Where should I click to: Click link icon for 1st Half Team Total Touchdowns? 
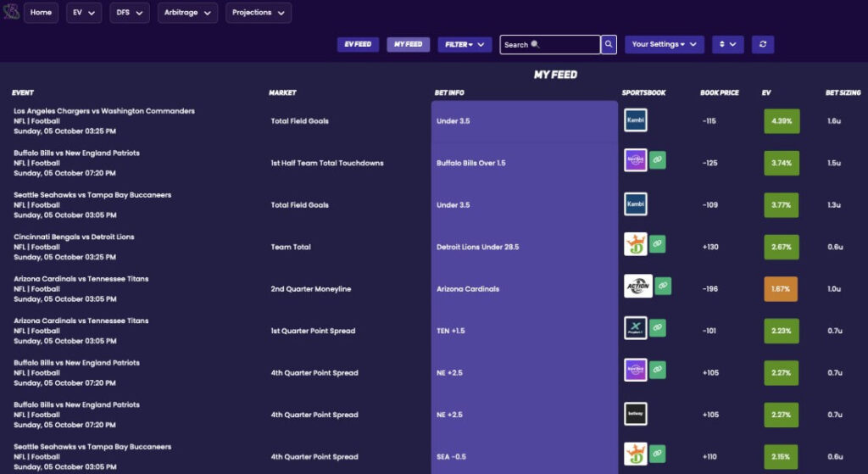coord(658,159)
